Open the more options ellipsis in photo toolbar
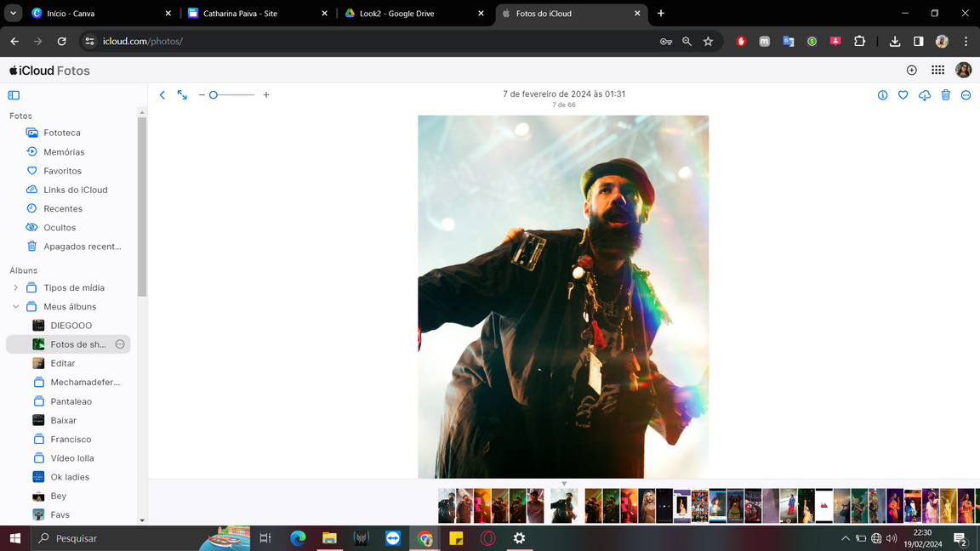Viewport: 980px width, 551px height. pyautogui.click(x=966, y=95)
